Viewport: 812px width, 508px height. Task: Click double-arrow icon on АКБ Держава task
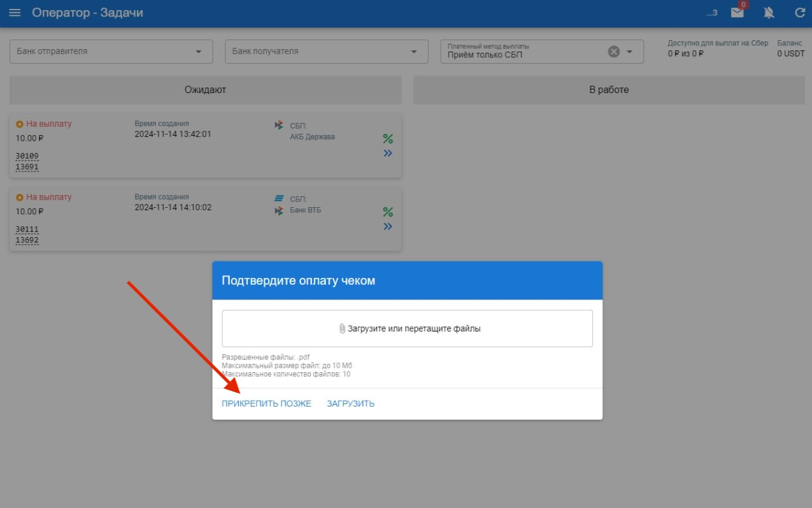pos(387,154)
